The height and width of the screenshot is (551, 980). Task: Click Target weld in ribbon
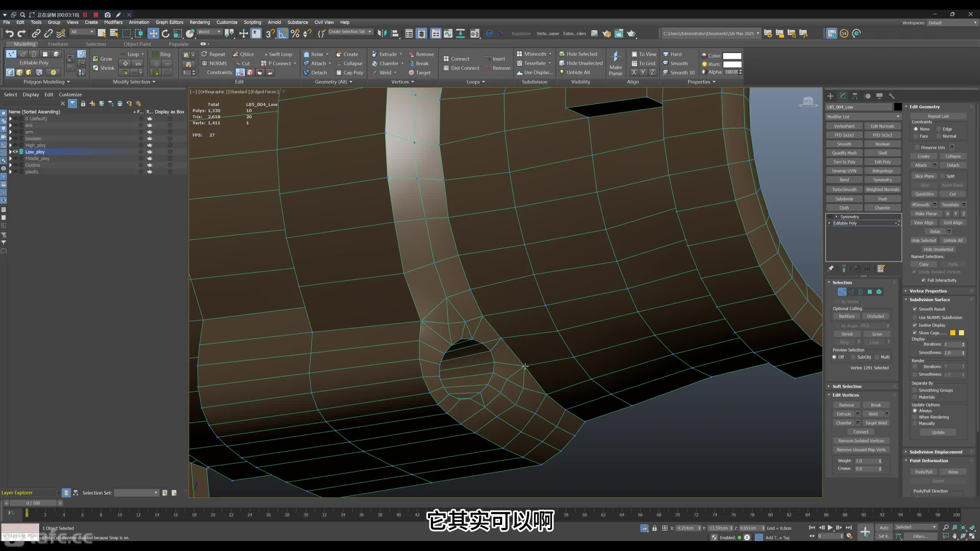coord(420,73)
